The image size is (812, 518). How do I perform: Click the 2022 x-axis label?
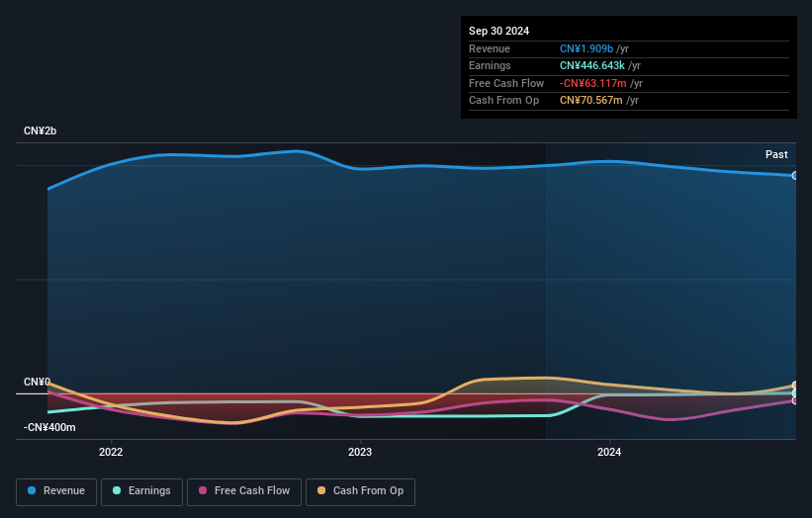coord(111,452)
